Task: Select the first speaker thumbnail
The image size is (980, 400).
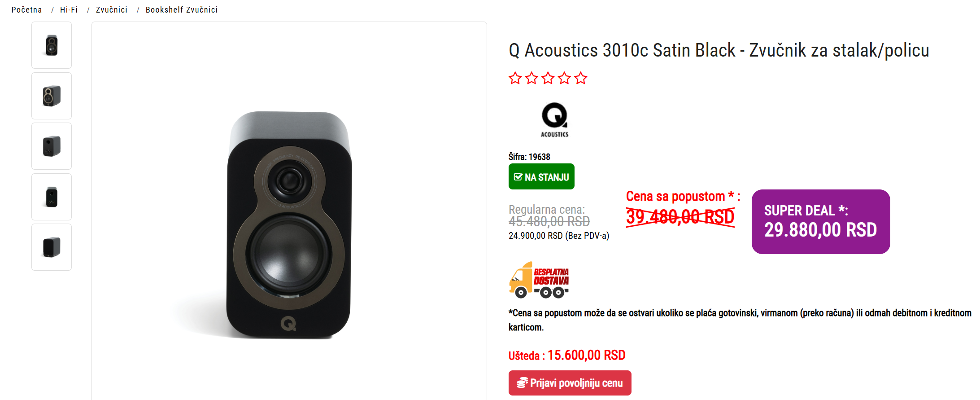Action: tap(52, 45)
